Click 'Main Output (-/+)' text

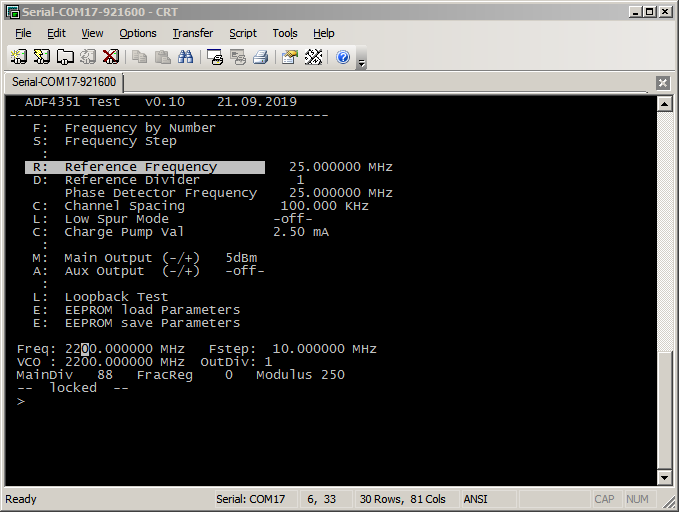(x=132, y=258)
